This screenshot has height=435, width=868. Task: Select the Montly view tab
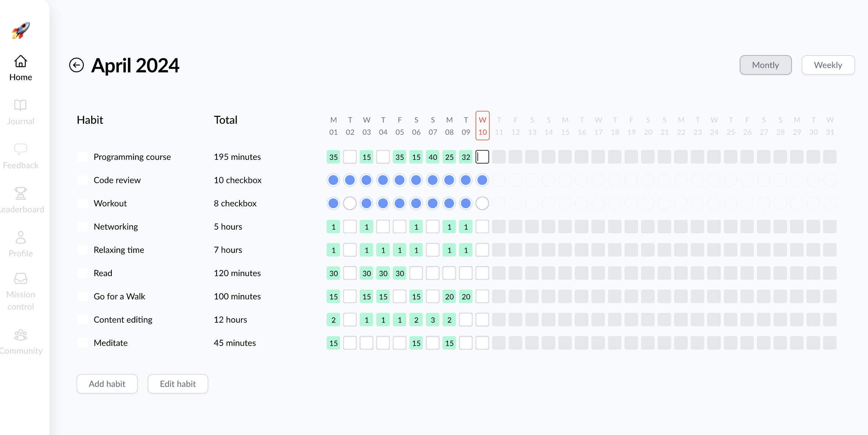click(765, 65)
